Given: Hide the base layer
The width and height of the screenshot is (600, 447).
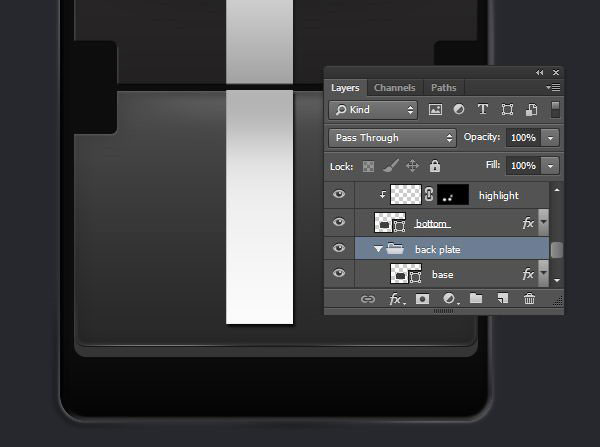Looking at the screenshot, I should 340,274.
